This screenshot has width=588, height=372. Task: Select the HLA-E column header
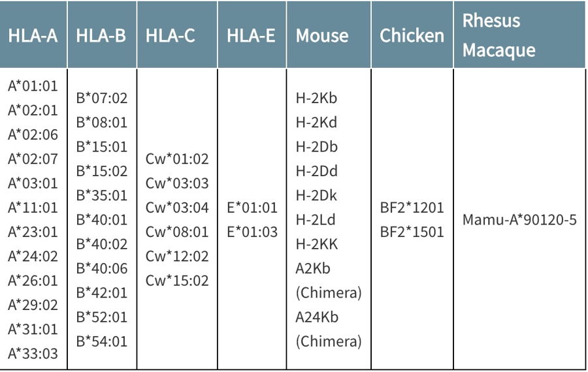[251, 36]
